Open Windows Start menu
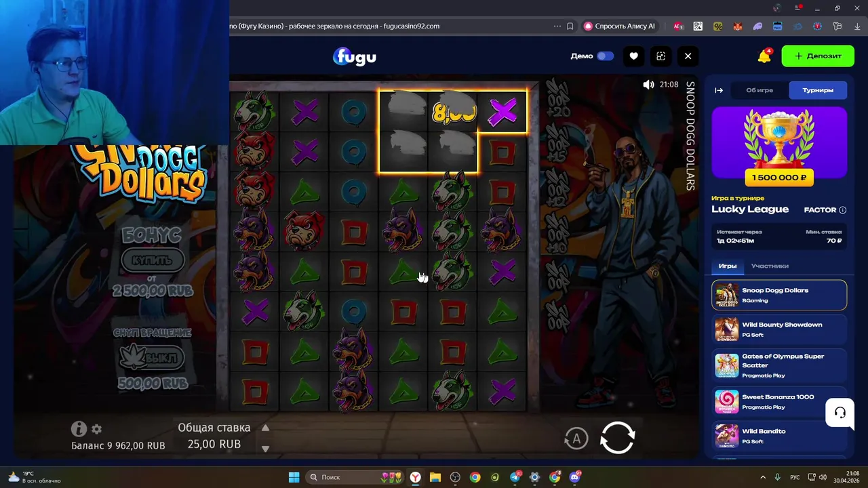The image size is (868, 488). [x=294, y=477]
